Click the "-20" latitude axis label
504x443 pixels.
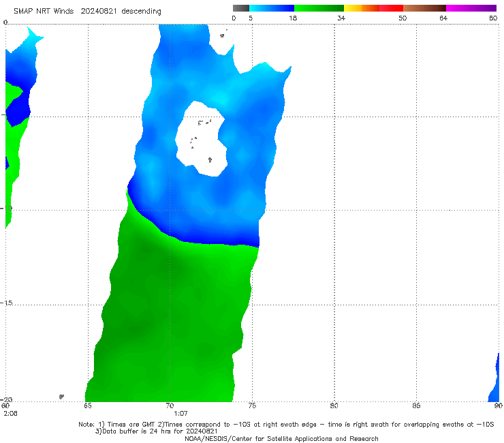[6, 399]
